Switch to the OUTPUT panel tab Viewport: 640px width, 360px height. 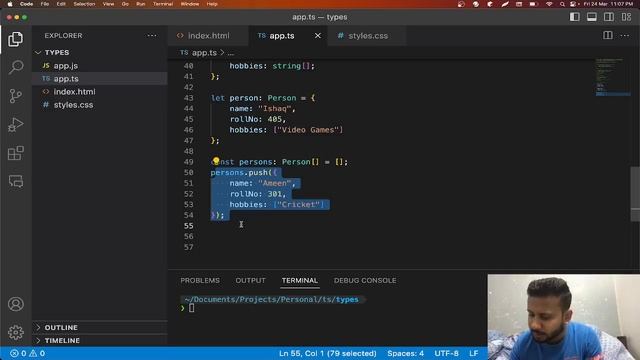click(250, 280)
